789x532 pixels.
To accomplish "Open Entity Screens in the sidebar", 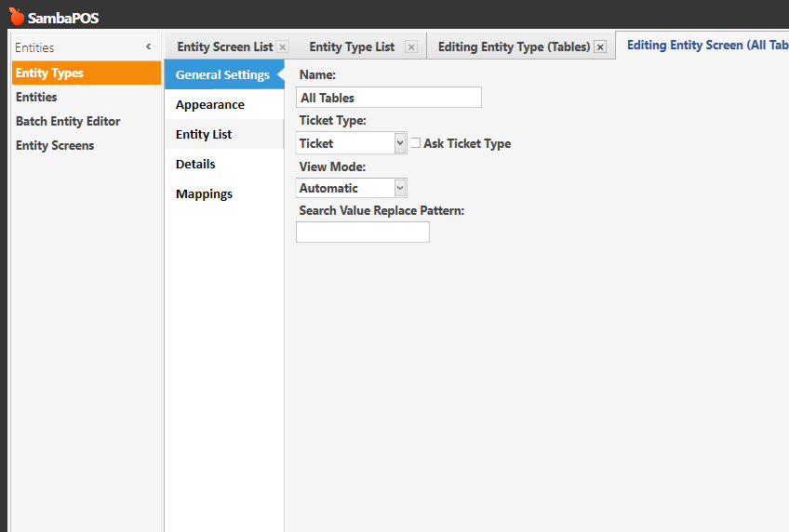I will [x=55, y=146].
